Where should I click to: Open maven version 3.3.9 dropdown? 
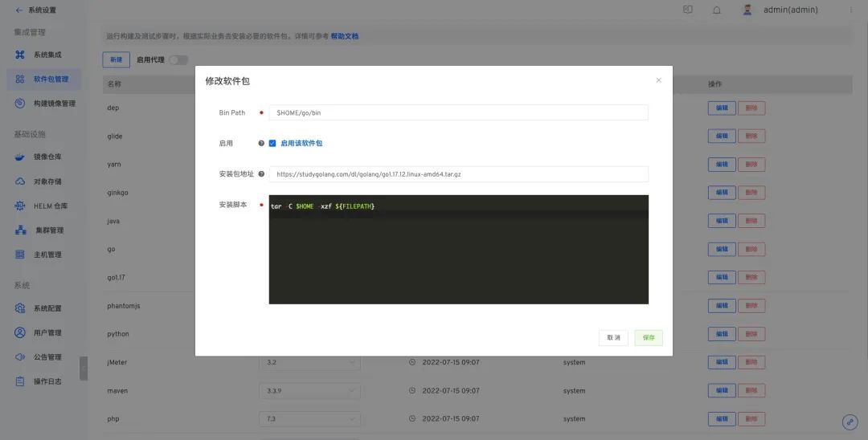310,391
